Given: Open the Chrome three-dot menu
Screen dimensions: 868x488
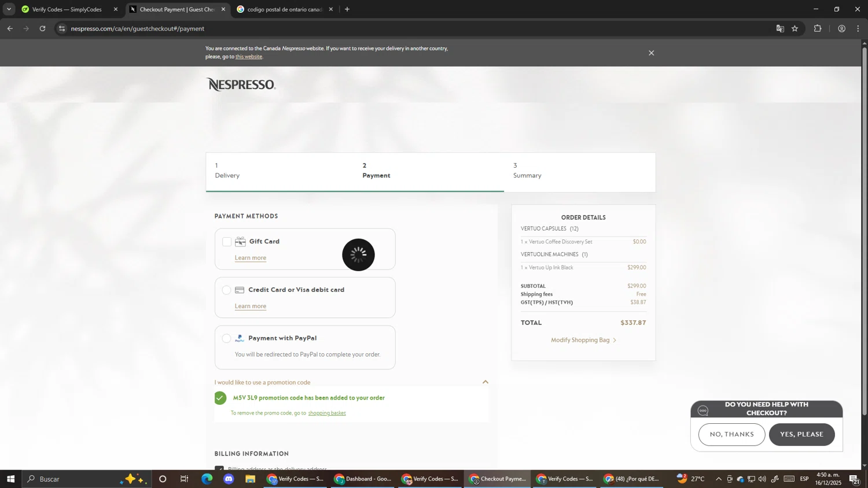Looking at the screenshot, I should 858,28.
